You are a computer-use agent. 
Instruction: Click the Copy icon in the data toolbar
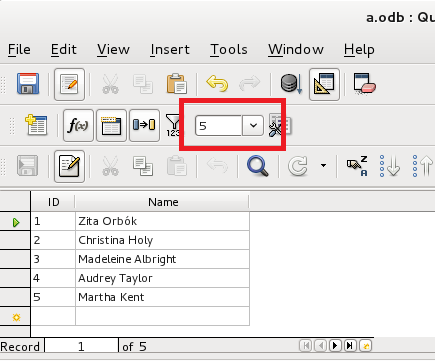pyautogui.click(x=143, y=166)
